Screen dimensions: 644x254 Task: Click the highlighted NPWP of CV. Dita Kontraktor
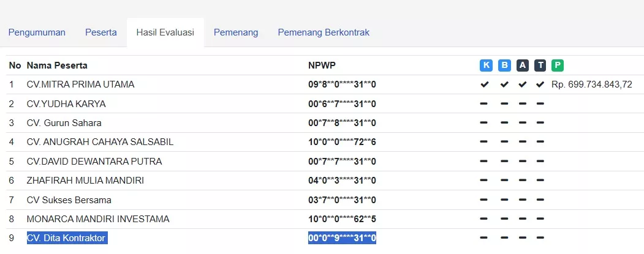[342, 238]
